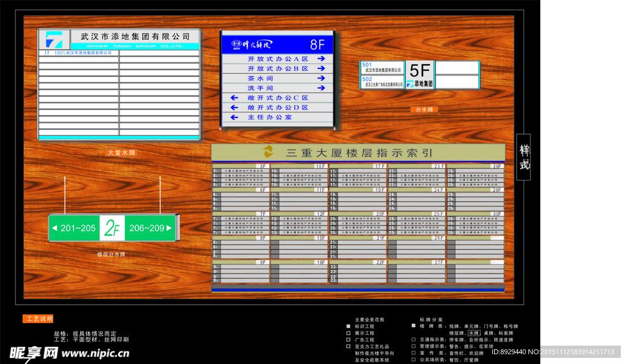Click the large 5F text

click(x=420, y=71)
